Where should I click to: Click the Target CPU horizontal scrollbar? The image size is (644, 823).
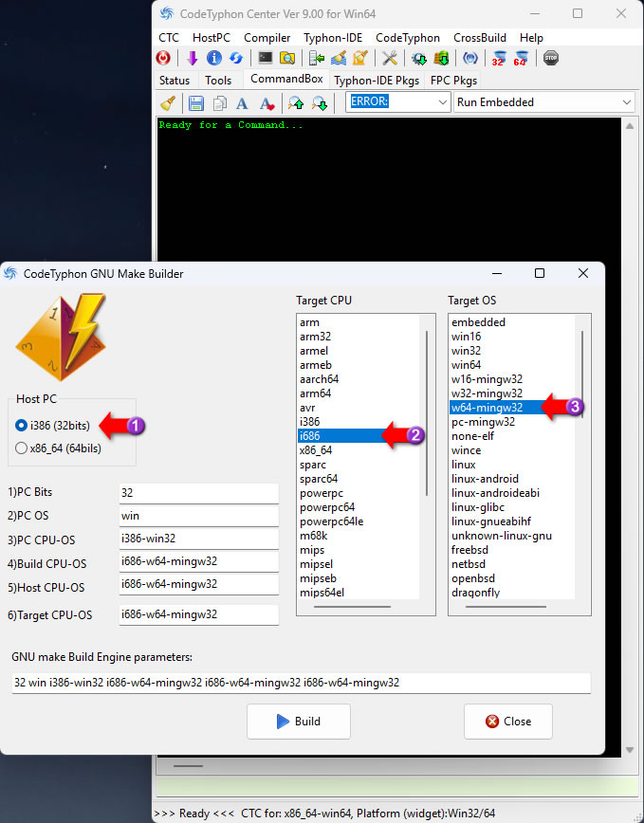[x=359, y=607]
